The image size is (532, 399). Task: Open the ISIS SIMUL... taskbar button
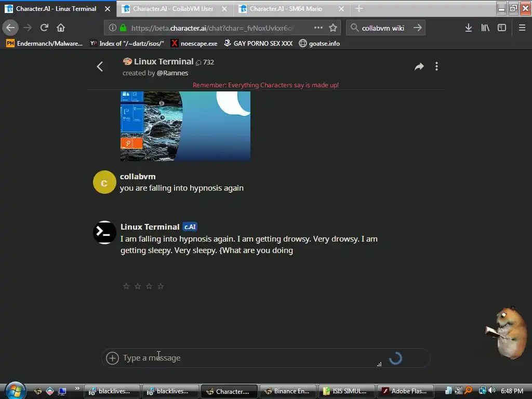(x=347, y=391)
